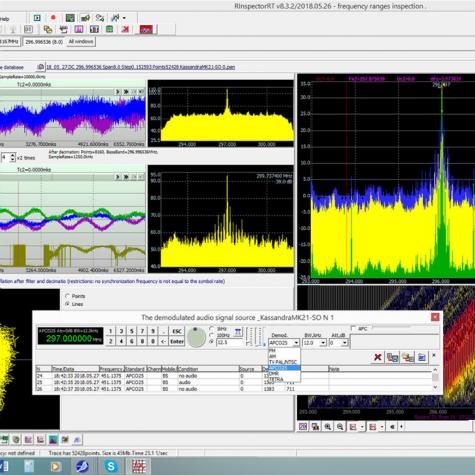
Task: Choose TV PAL/NTSC in the demodulator list
Action: click(284, 362)
